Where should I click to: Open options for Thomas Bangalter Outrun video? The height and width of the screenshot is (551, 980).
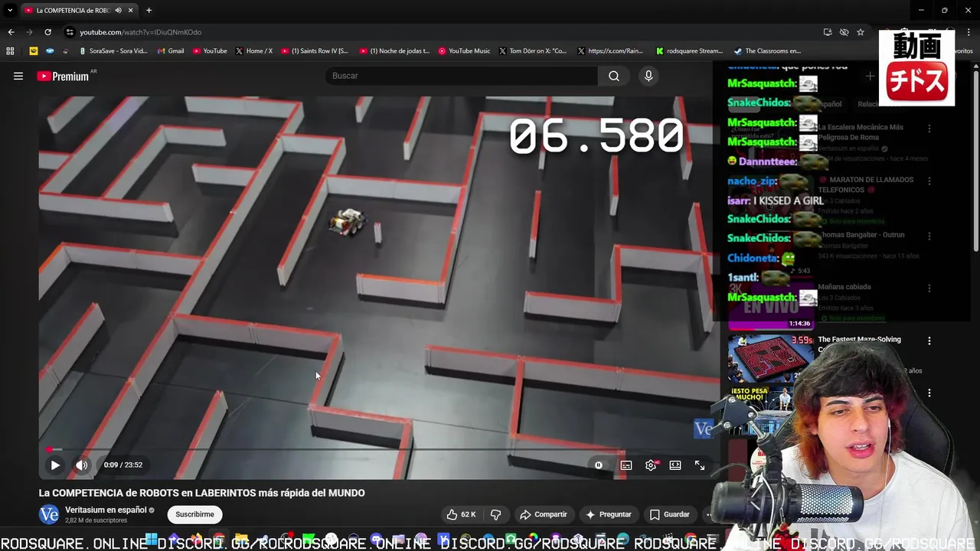click(x=929, y=236)
